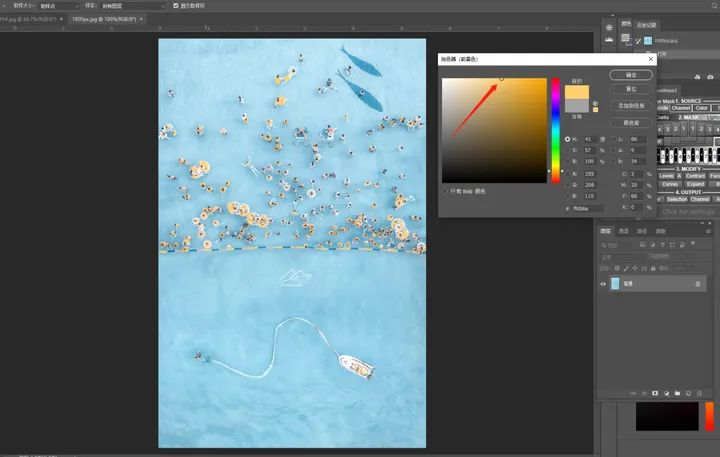Create a new layer with the page icon
The width and height of the screenshot is (720, 457).
(x=688, y=394)
